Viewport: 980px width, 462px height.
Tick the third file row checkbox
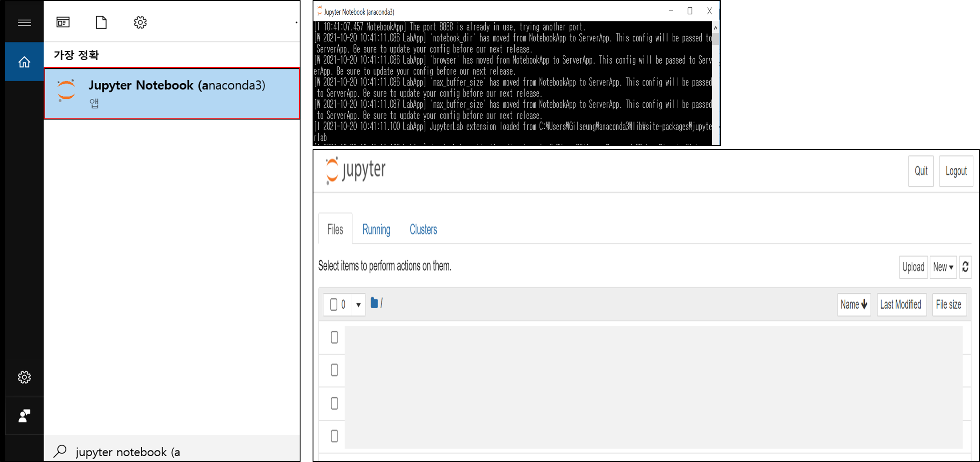[334, 403]
